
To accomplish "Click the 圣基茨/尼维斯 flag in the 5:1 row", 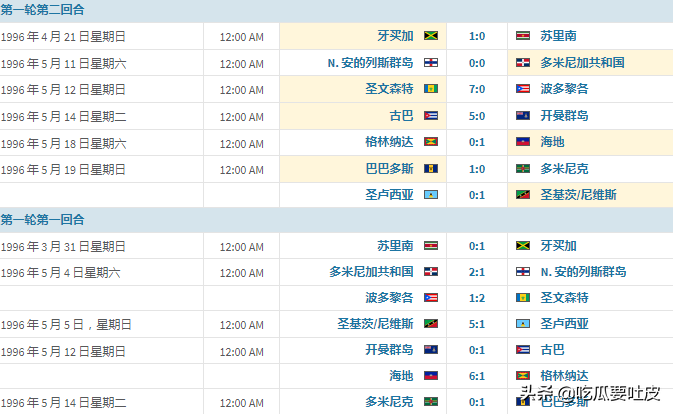I will (x=432, y=324).
